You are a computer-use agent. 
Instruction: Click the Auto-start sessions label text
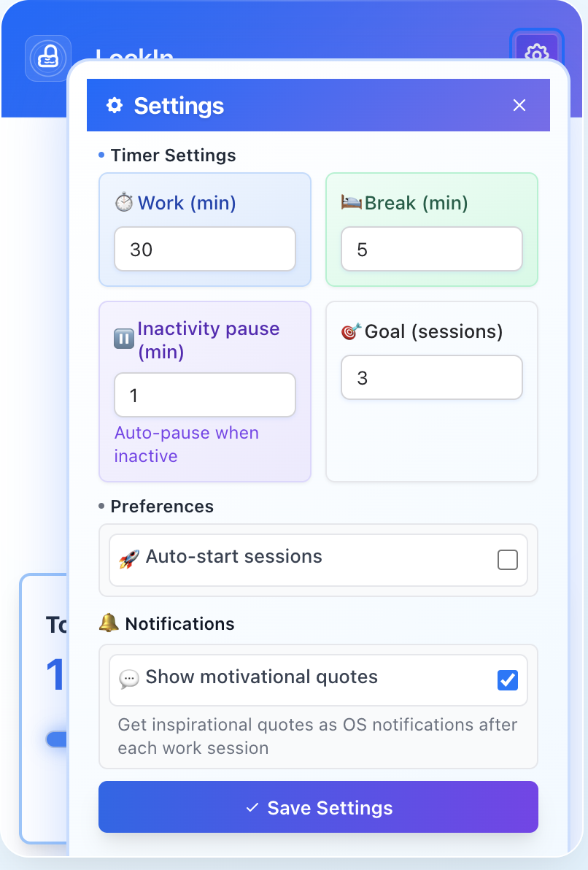click(233, 557)
